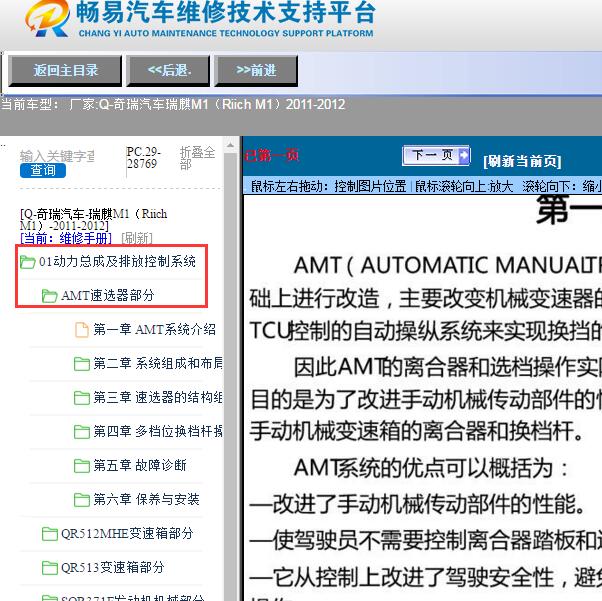The width and height of the screenshot is (602, 601).
Task: Expand 第四章 多档位换档杆 chapter
Action: pos(158,432)
